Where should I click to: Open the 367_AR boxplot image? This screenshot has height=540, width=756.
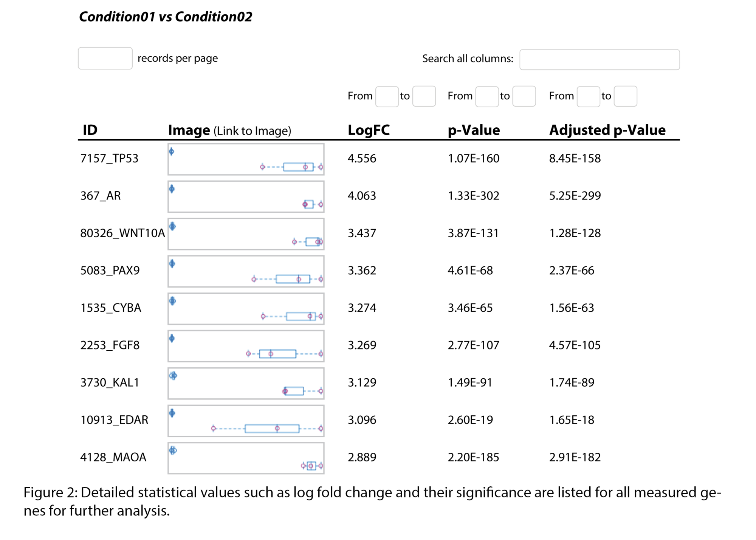point(246,197)
